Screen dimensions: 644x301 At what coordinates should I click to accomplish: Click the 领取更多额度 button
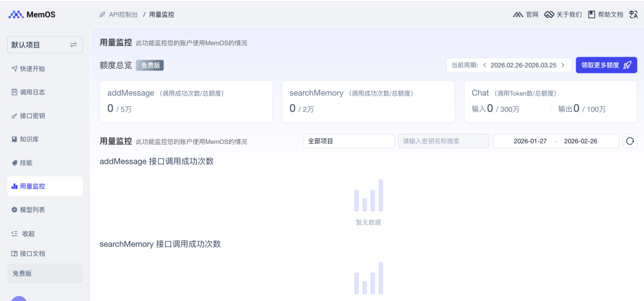606,65
